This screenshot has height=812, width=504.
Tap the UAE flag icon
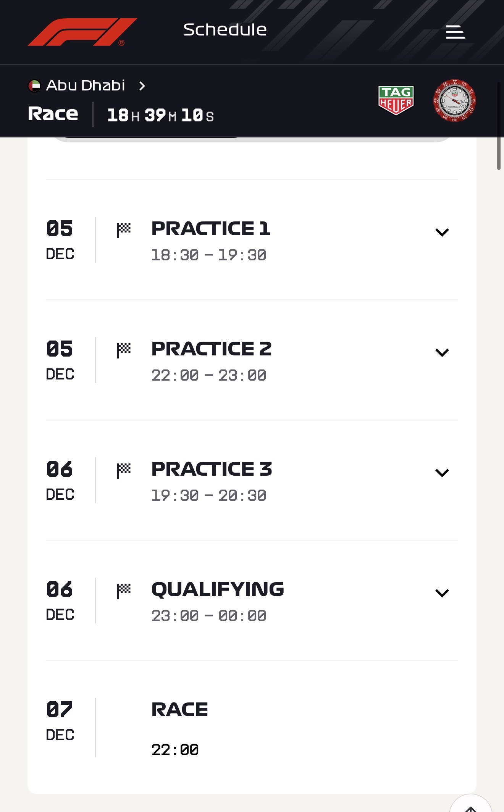point(34,86)
